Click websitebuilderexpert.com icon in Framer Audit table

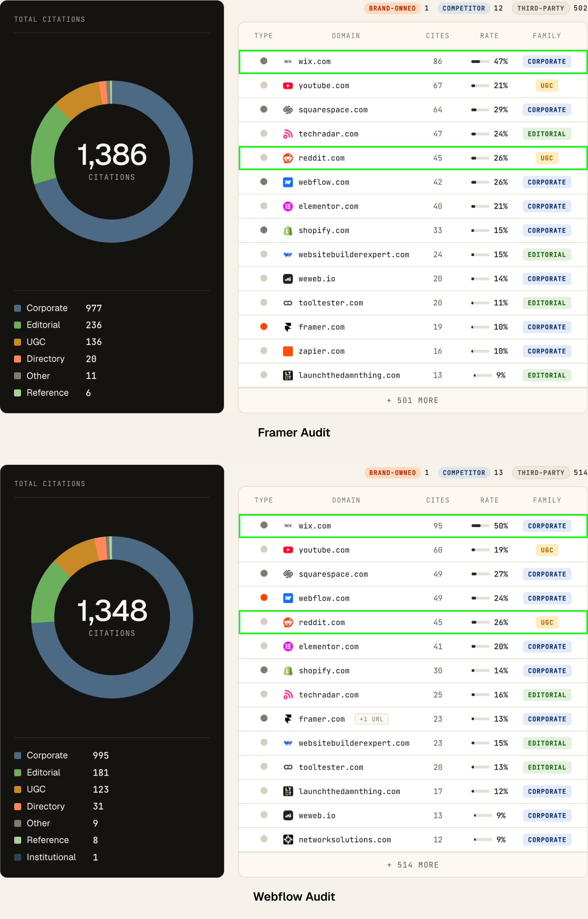pyautogui.click(x=288, y=255)
